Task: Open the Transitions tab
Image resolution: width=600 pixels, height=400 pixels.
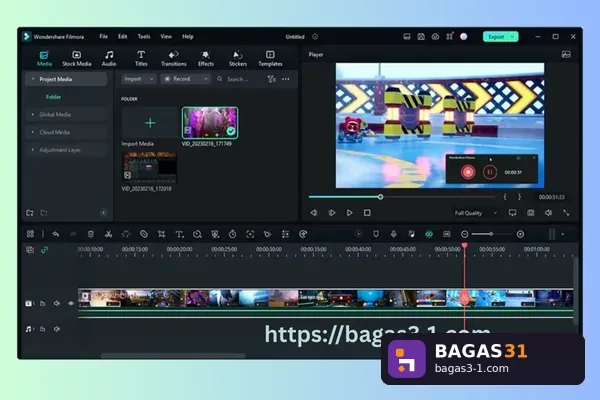Action: (174, 59)
